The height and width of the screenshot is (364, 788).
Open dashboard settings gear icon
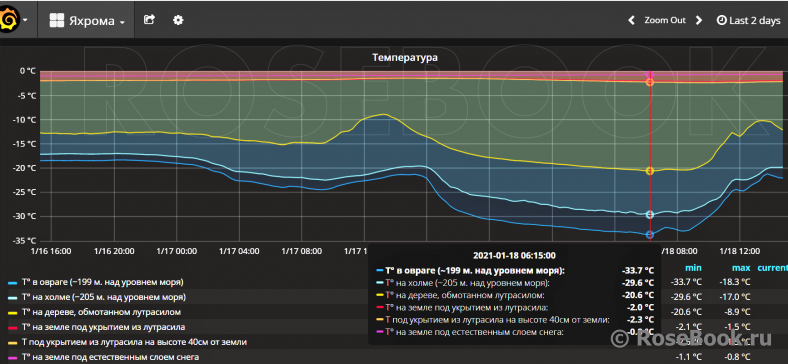point(178,20)
